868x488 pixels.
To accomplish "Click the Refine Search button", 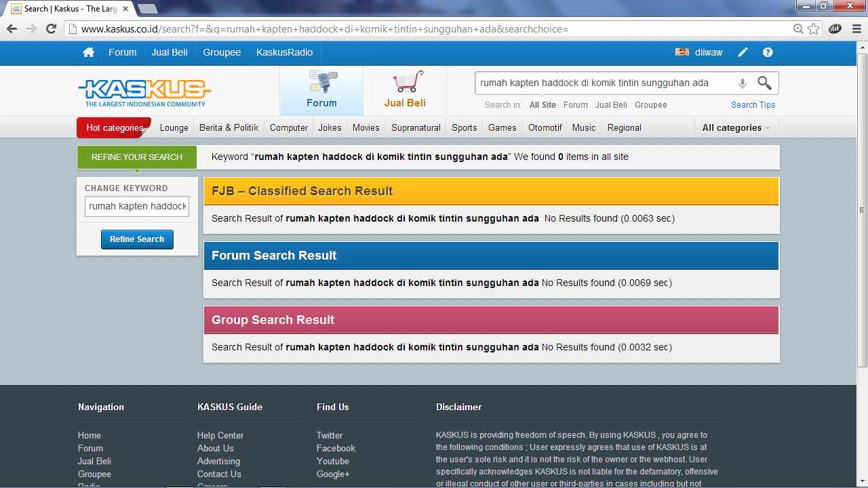I will (x=137, y=239).
